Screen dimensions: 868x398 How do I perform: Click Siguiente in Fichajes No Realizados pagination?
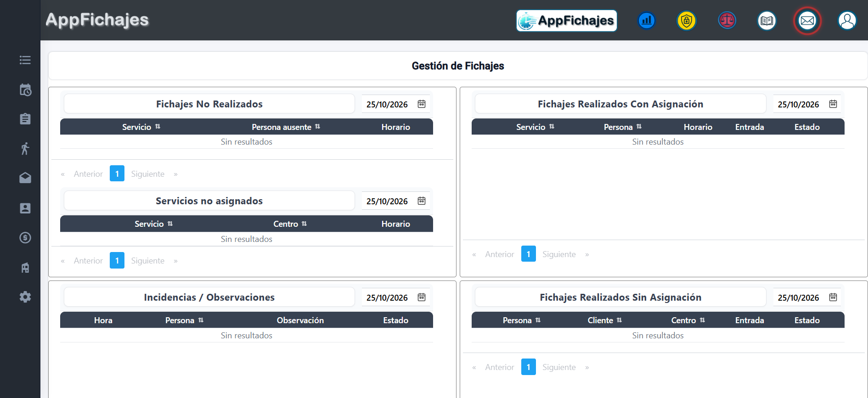tap(147, 174)
